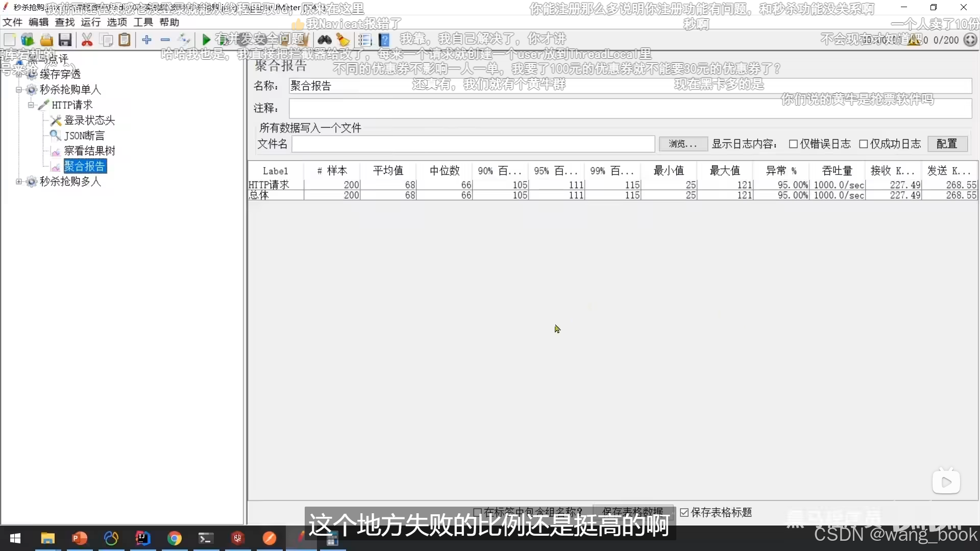The image size is (980, 551).
Task: Select the 察看结果树 listener
Action: 89,151
